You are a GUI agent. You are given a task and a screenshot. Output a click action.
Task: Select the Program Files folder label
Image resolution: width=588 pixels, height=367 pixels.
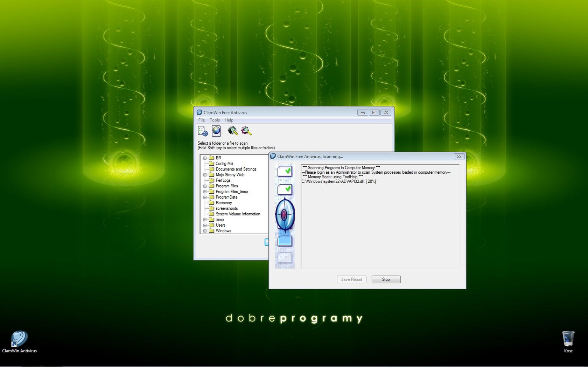coord(226,186)
